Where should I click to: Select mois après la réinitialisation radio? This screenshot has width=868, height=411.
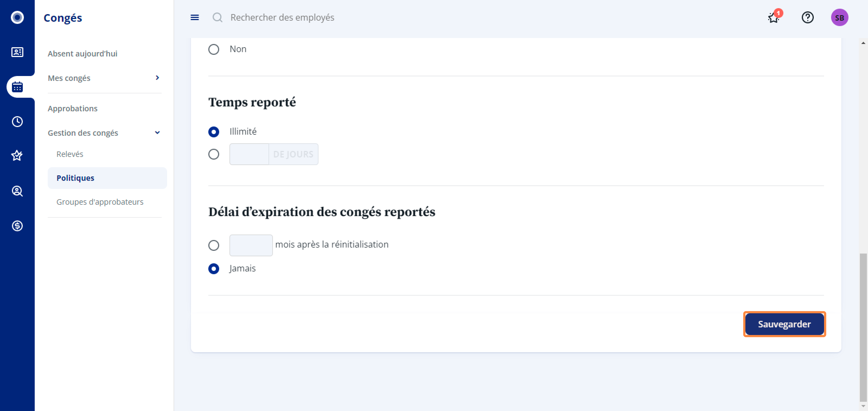pos(214,245)
